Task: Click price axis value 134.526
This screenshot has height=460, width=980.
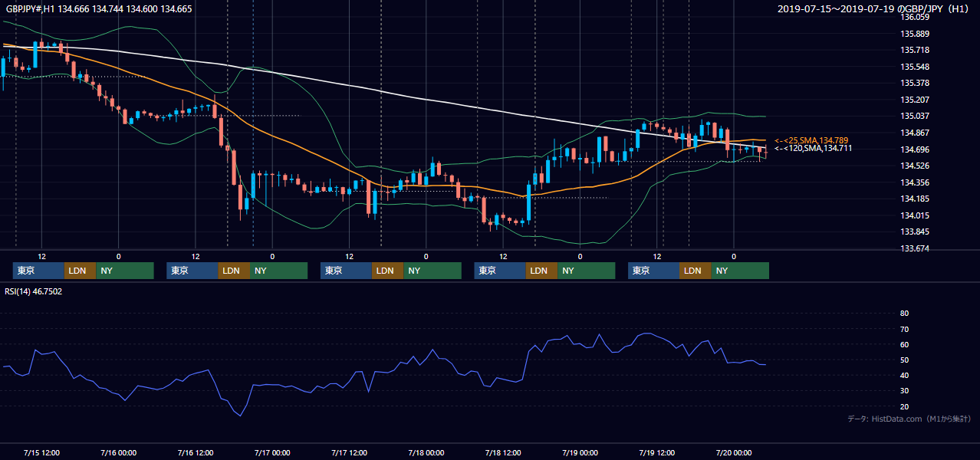Action: click(915, 166)
